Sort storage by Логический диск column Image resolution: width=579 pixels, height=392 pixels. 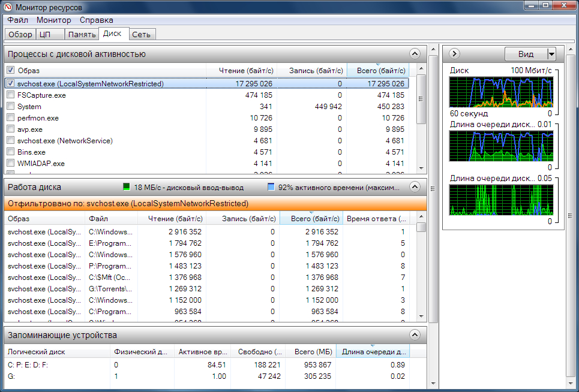(x=58, y=352)
